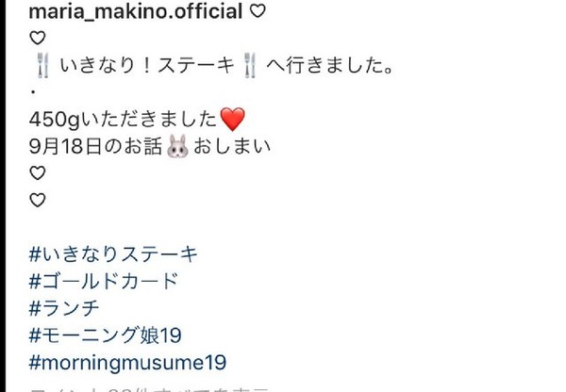The height and width of the screenshot is (392, 566).
Task: Click the heart outline just below 9月18日 line
Action: pos(37,173)
